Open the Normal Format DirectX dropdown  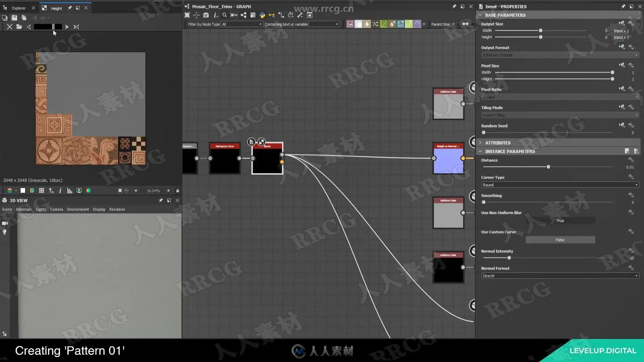559,276
